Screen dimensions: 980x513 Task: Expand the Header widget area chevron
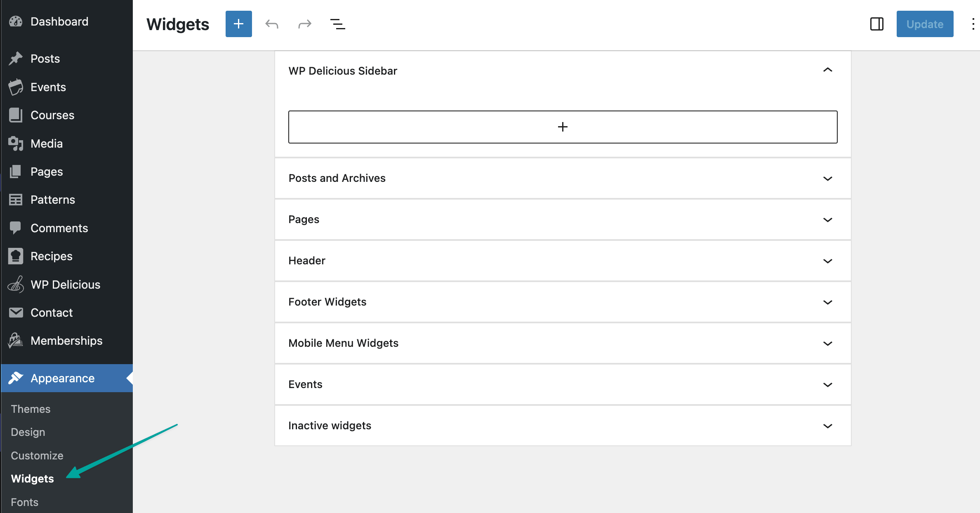coord(827,261)
